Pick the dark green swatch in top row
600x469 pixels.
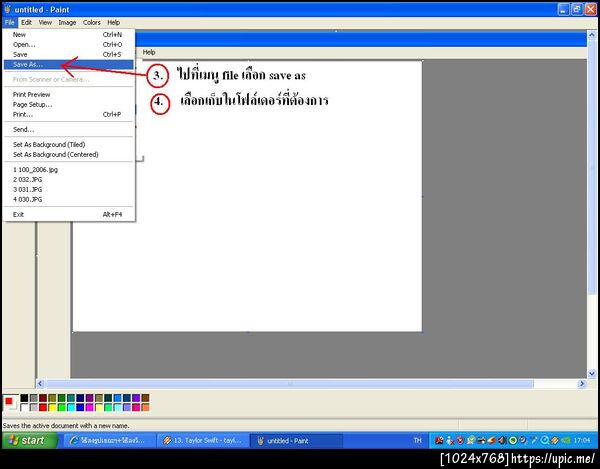[x=62, y=398]
